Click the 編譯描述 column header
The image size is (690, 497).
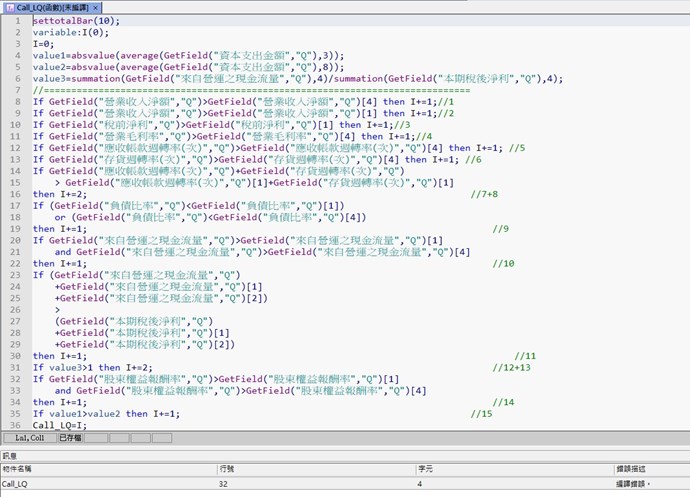pos(632,468)
